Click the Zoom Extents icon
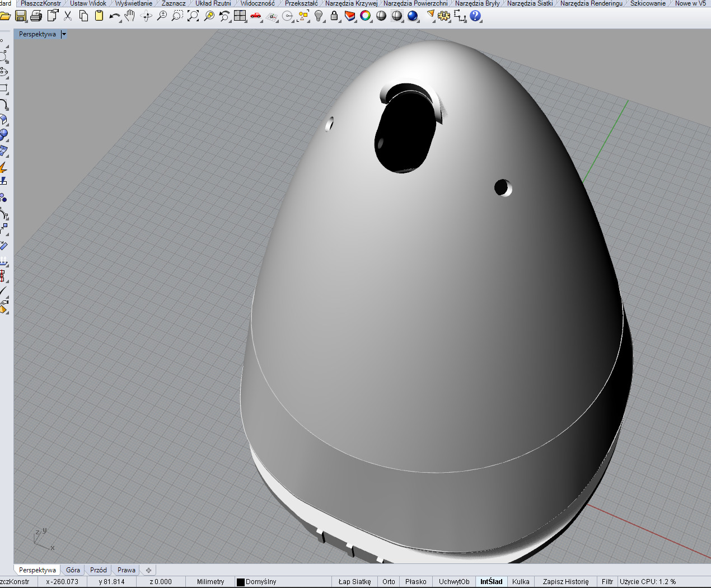Viewport: 711px width, 588px height. (193, 16)
